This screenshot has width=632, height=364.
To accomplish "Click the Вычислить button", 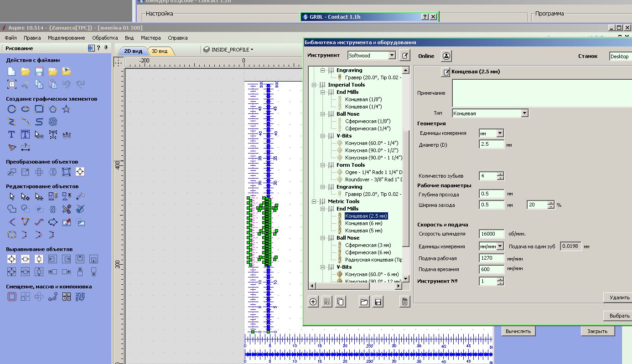I will pos(518,331).
